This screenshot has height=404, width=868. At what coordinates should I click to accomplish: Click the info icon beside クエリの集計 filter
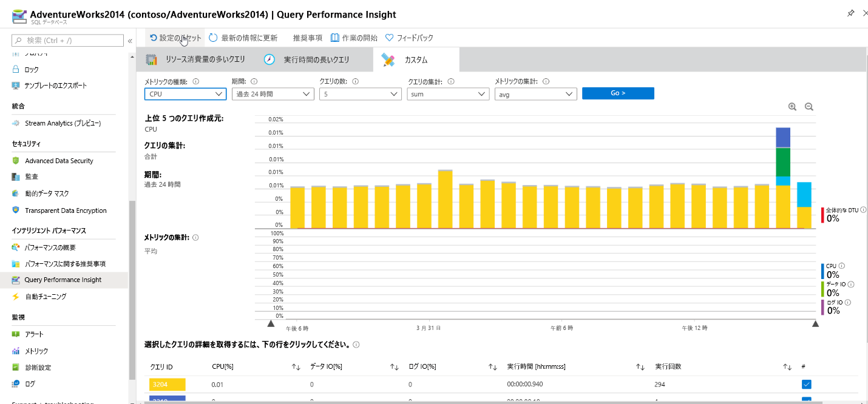click(x=451, y=81)
